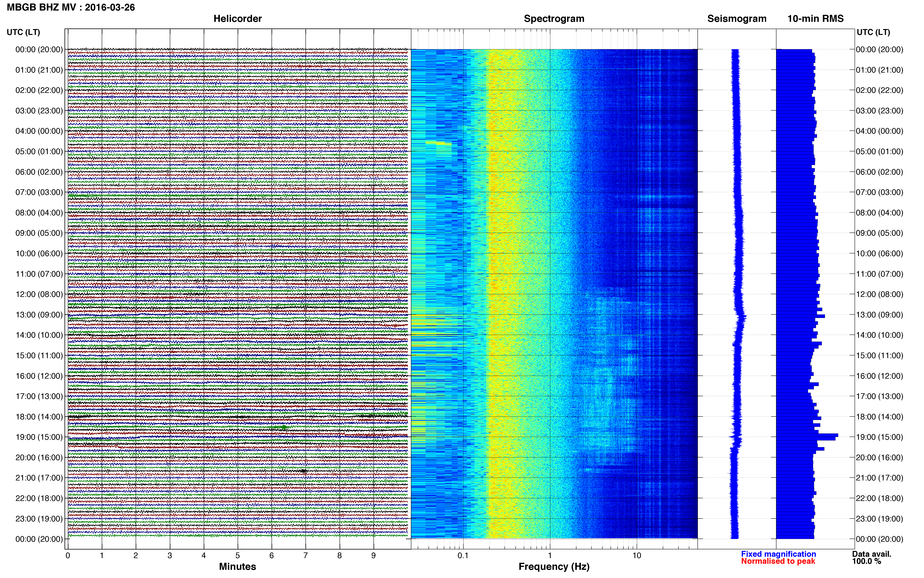Click frequency tick label 0.1

click(463, 555)
